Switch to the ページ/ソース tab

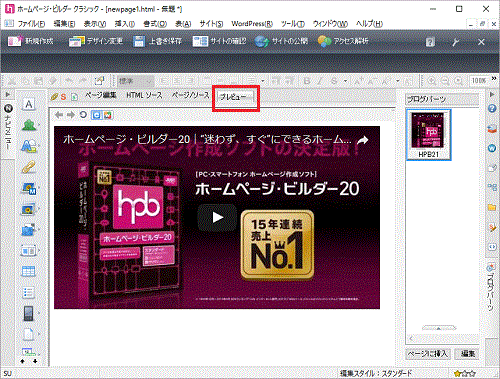click(190, 95)
